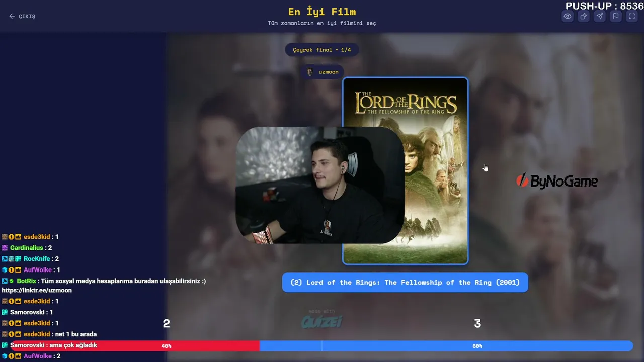Screen dimensions: 644x362
Task: Click the RocKnife username in chat
Action: pos(37,259)
